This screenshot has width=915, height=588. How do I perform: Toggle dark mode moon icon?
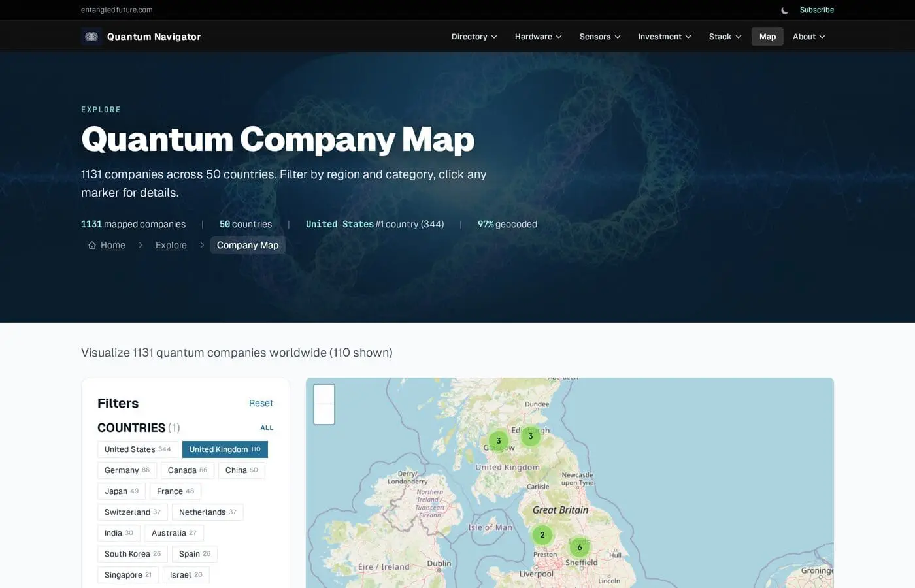point(784,10)
